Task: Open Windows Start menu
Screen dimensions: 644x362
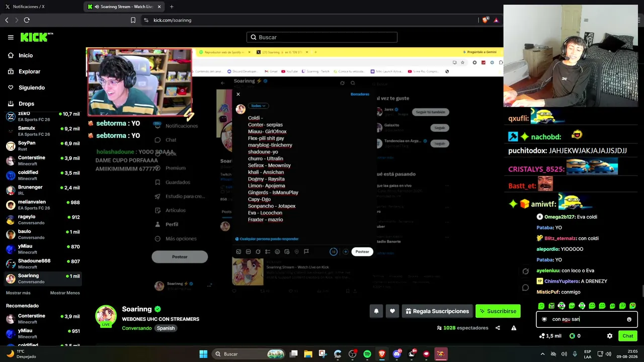Action: point(203,354)
